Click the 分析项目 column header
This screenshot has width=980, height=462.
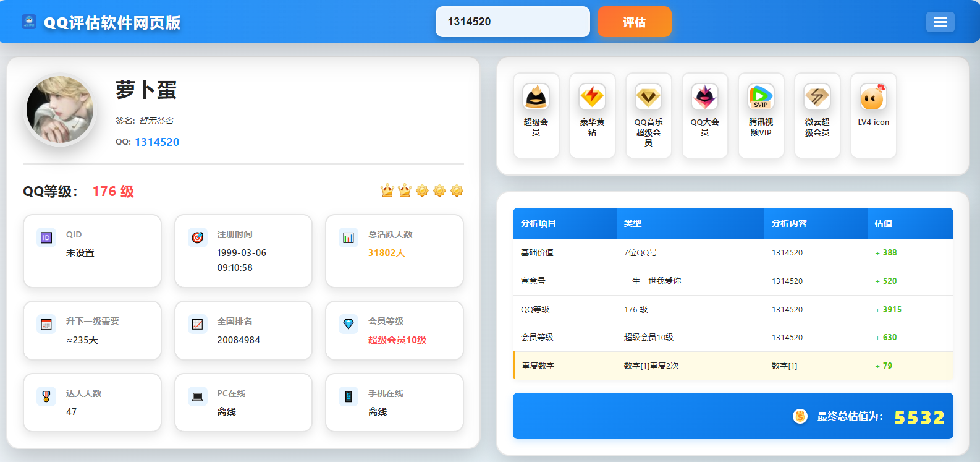point(539,223)
